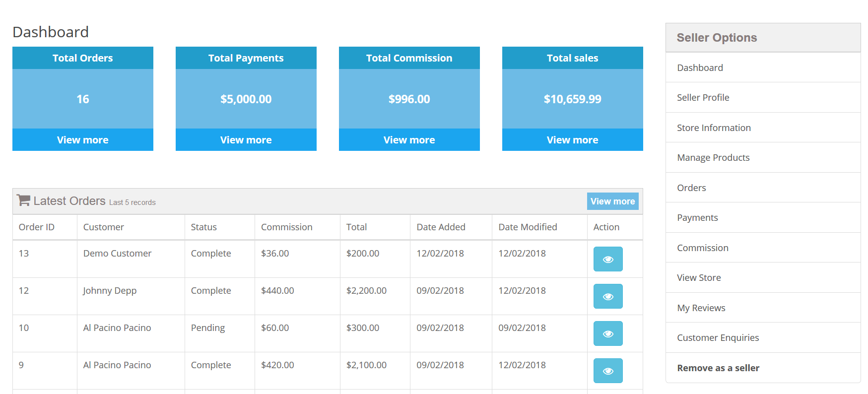Click View more under Total Payments
The height and width of the screenshot is (394, 868).
(x=246, y=140)
